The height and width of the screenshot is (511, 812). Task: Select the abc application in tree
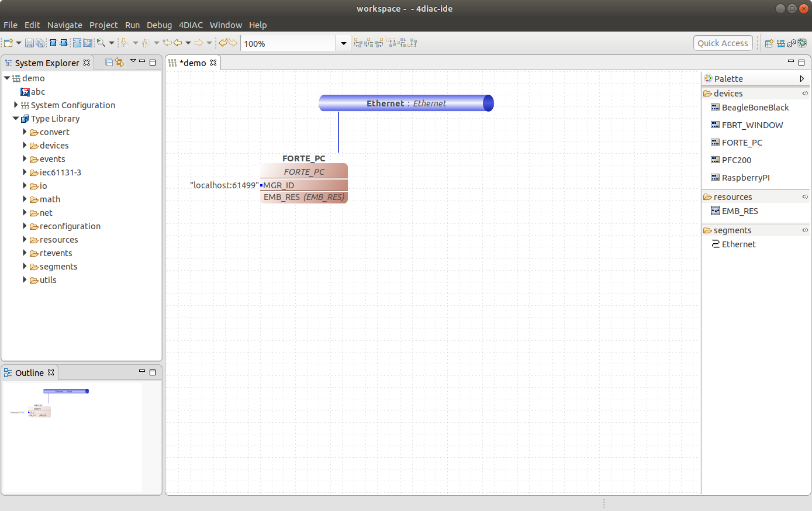tap(33, 92)
